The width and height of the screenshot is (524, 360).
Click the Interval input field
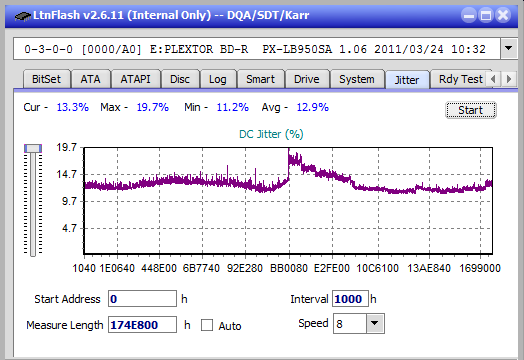350,299
